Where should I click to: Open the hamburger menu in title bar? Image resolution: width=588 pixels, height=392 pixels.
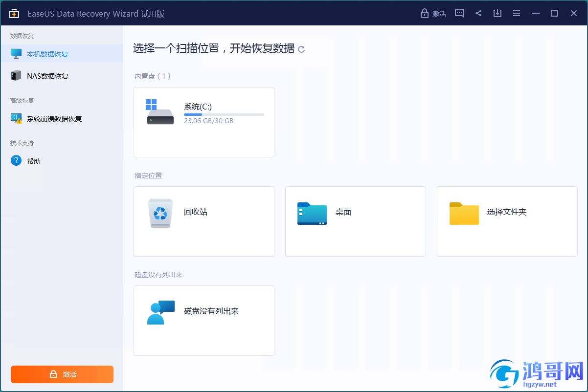pyautogui.click(x=517, y=13)
